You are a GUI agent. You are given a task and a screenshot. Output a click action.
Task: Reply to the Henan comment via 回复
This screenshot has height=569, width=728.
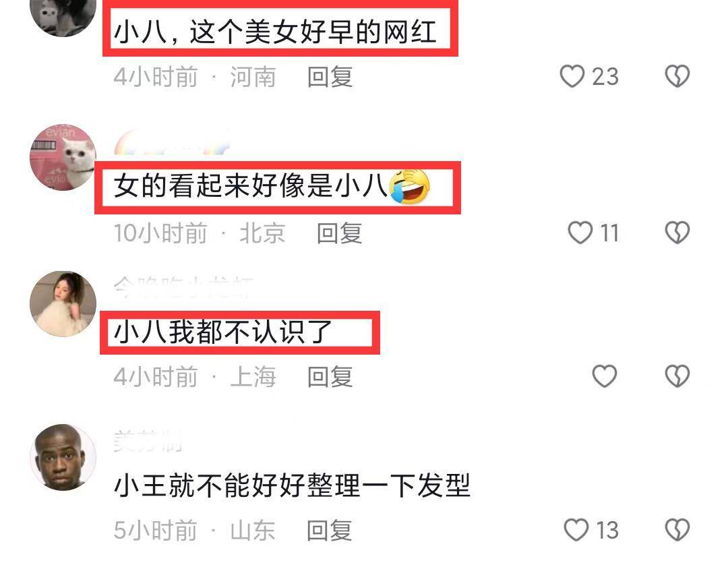click(330, 77)
